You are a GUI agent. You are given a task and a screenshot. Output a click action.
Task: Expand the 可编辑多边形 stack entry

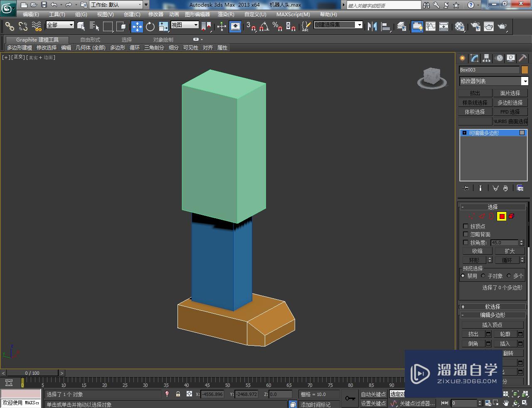click(x=465, y=133)
